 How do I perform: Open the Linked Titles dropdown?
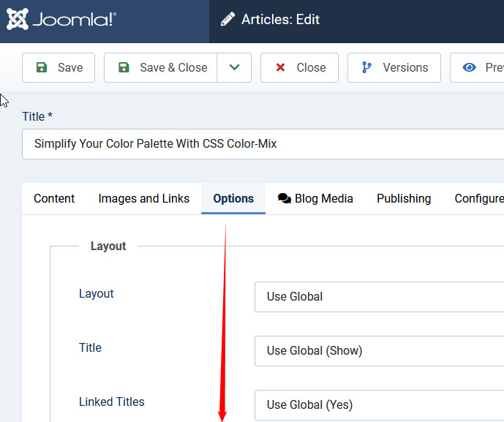(x=379, y=404)
